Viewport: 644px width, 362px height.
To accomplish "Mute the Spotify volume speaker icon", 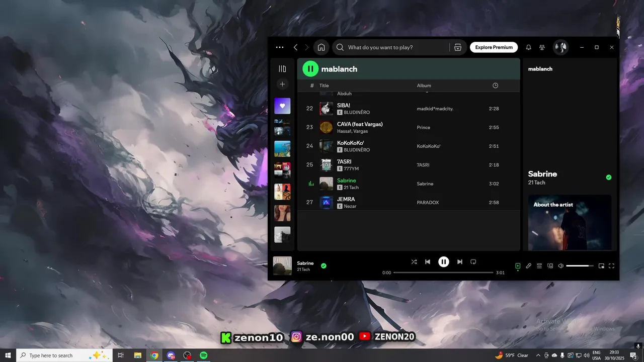I will point(561,266).
